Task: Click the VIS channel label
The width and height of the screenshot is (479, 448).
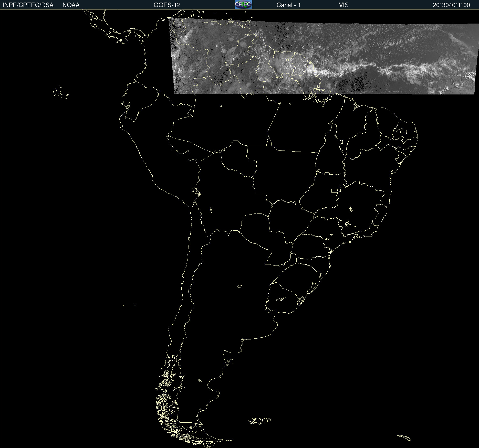Action: click(x=344, y=5)
